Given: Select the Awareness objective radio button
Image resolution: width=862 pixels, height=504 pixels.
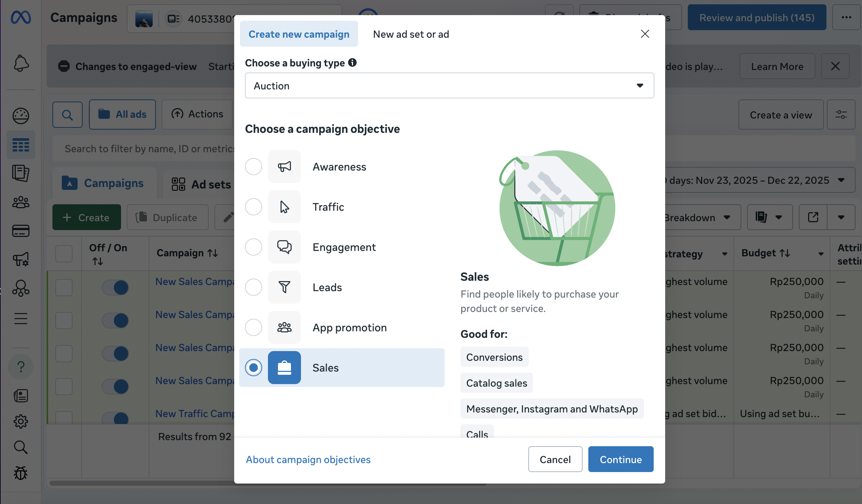Looking at the screenshot, I should 254,167.
